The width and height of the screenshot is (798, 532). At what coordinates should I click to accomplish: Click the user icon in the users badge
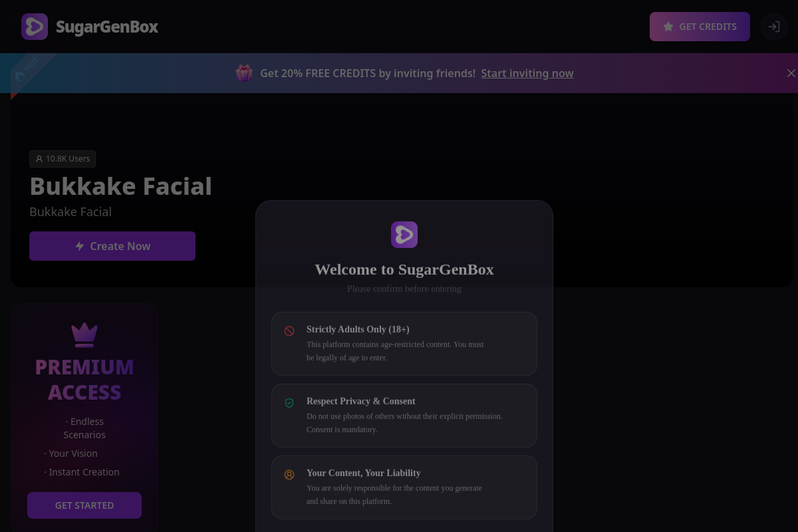(x=39, y=159)
